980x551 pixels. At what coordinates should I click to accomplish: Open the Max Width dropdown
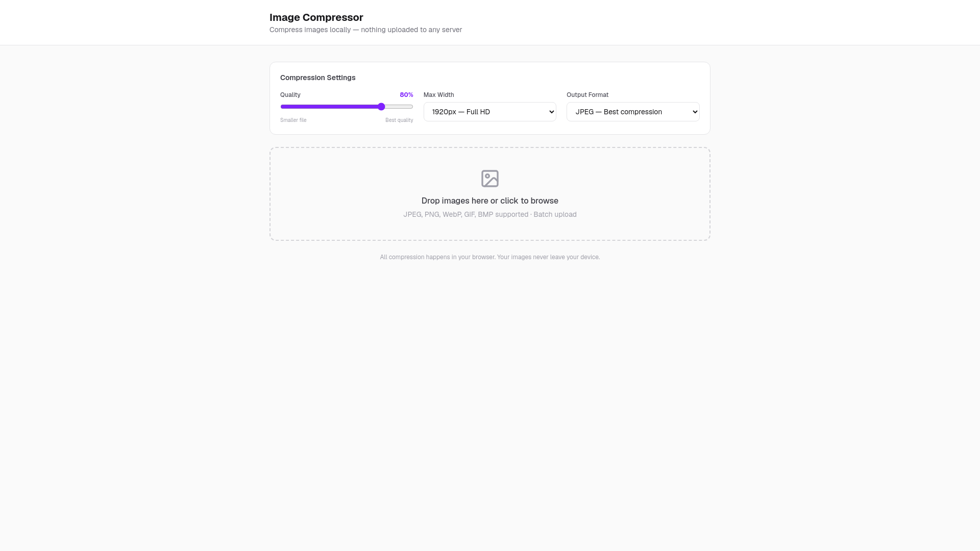pyautogui.click(x=489, y=112)
